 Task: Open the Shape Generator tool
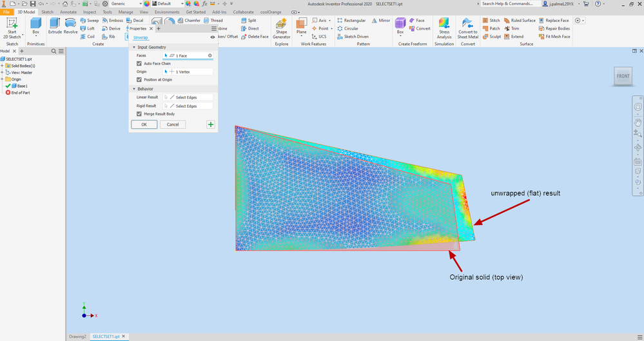pos(281,26)
